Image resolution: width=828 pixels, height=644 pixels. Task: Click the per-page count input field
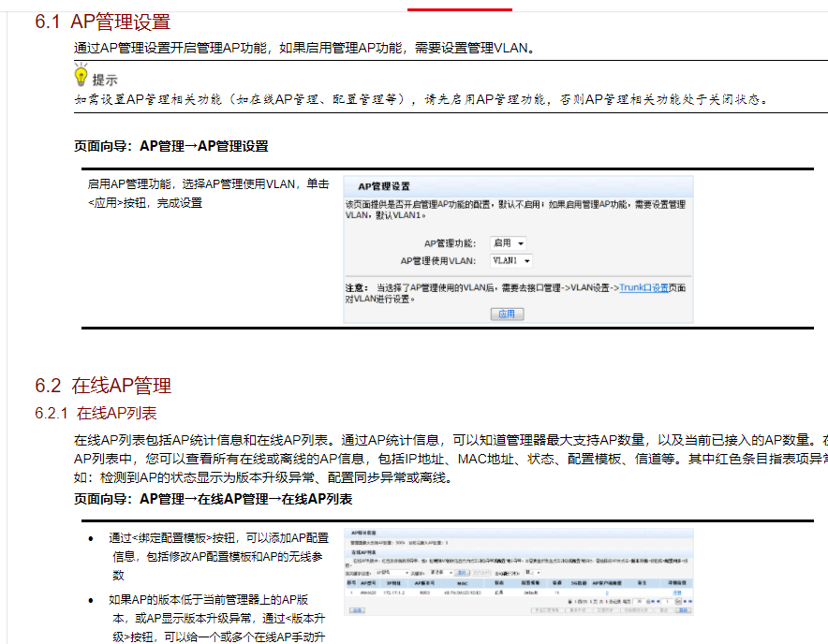point(639,601)
